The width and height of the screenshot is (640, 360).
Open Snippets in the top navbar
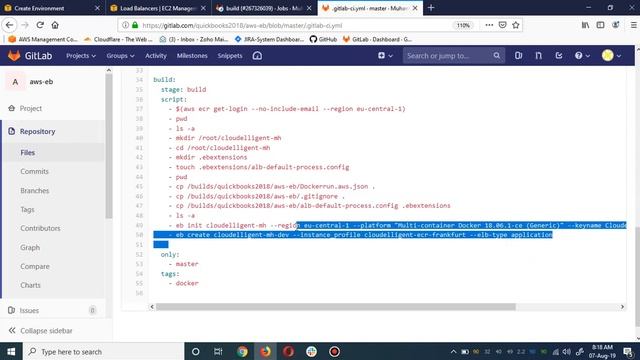pos(230,56)
